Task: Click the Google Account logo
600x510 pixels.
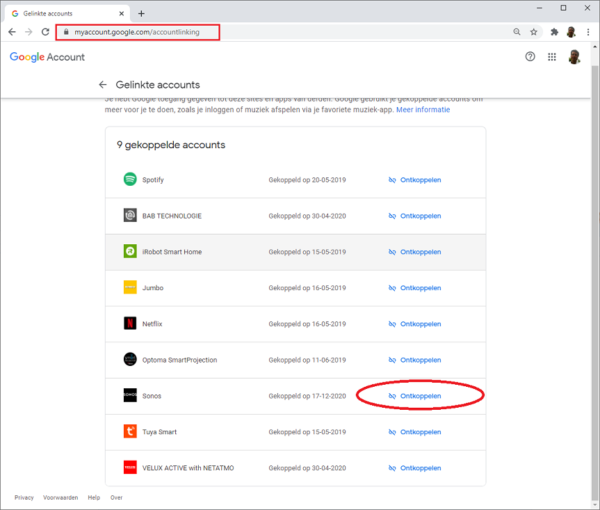Action: 47,57
